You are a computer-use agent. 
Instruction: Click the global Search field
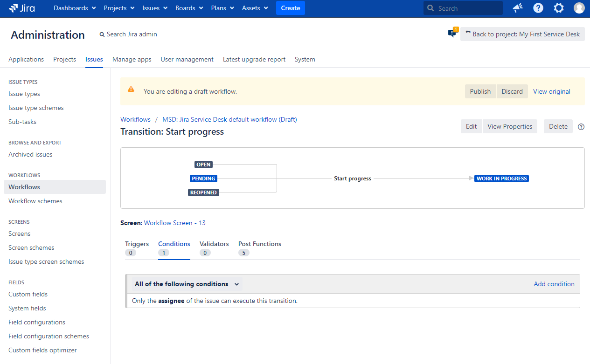(x=466, y=8)
